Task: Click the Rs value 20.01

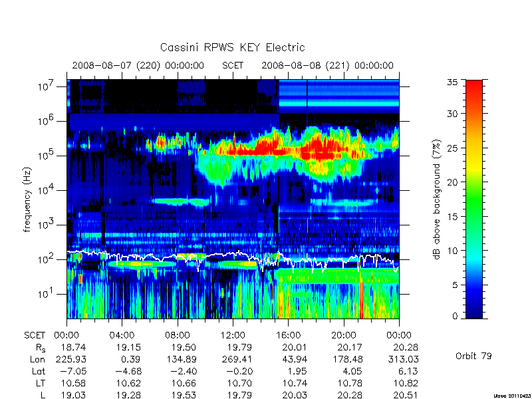Action: click(294, 347)
